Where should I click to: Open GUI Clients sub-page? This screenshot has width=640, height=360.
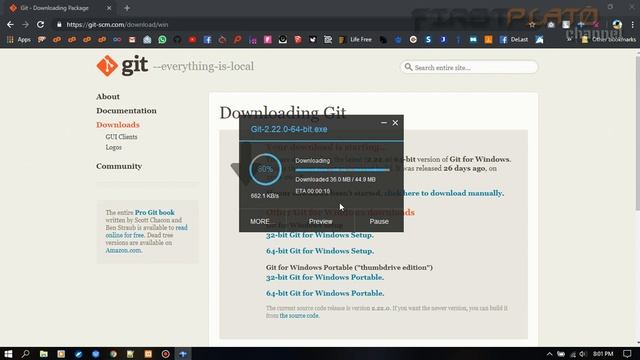pos(121,137)
